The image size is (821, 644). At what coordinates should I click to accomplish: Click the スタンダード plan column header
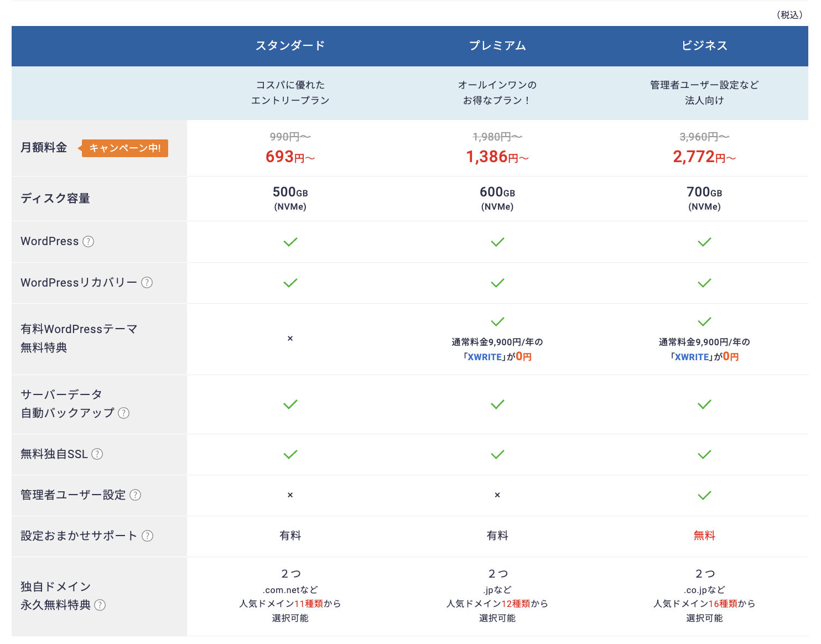290,46
